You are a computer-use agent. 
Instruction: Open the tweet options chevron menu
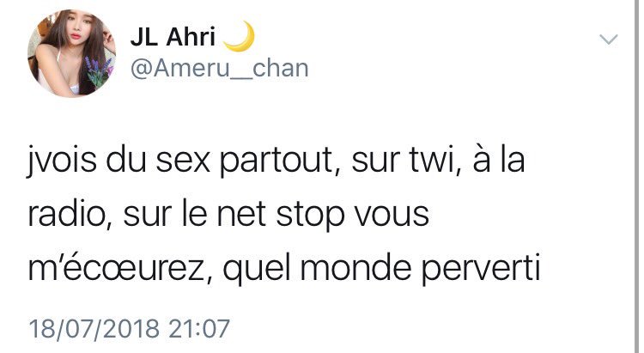[608, 40]
